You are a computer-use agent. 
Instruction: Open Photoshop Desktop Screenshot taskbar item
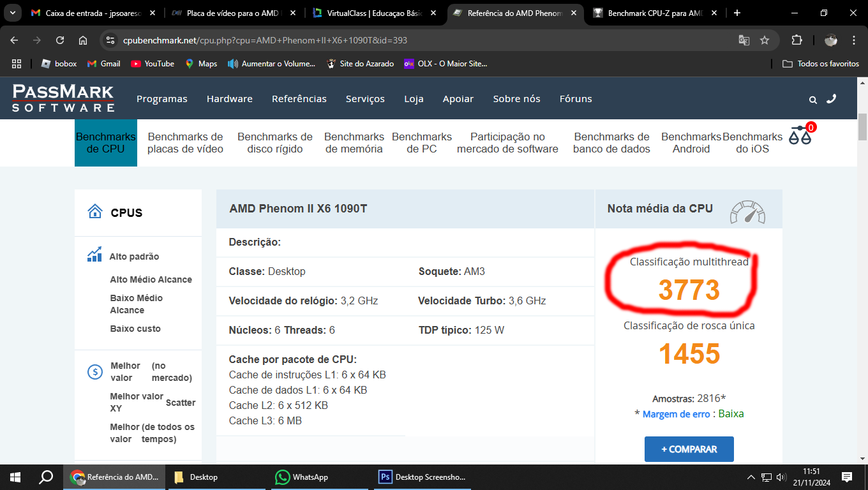[424, 477]
